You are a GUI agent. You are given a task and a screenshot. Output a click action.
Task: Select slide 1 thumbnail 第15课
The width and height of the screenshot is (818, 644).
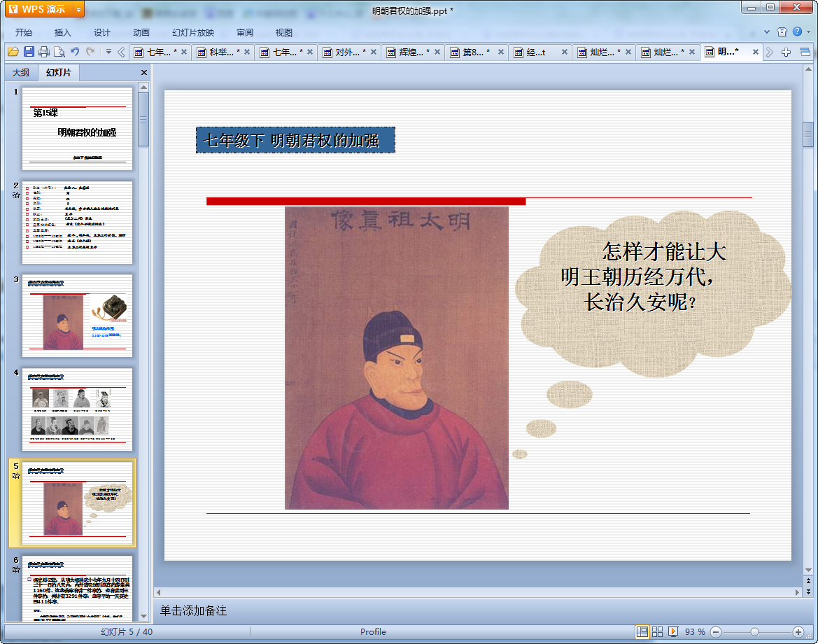(77, 128)
